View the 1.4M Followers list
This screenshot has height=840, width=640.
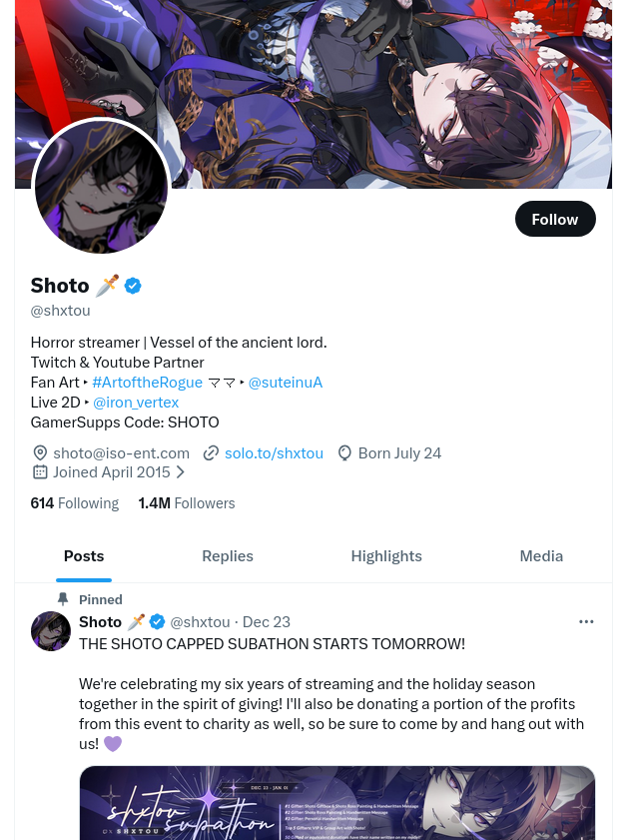pos(187,503)
